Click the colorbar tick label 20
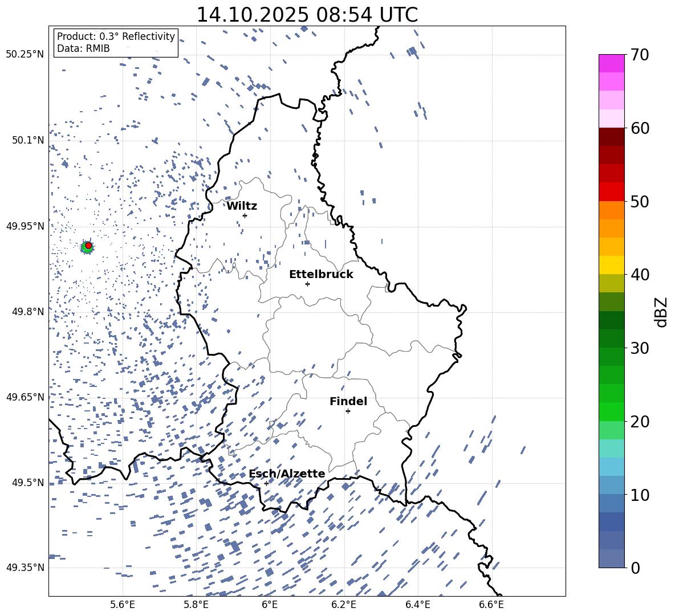Viewport: 675px width, 616px height. [x=640, y=422]
